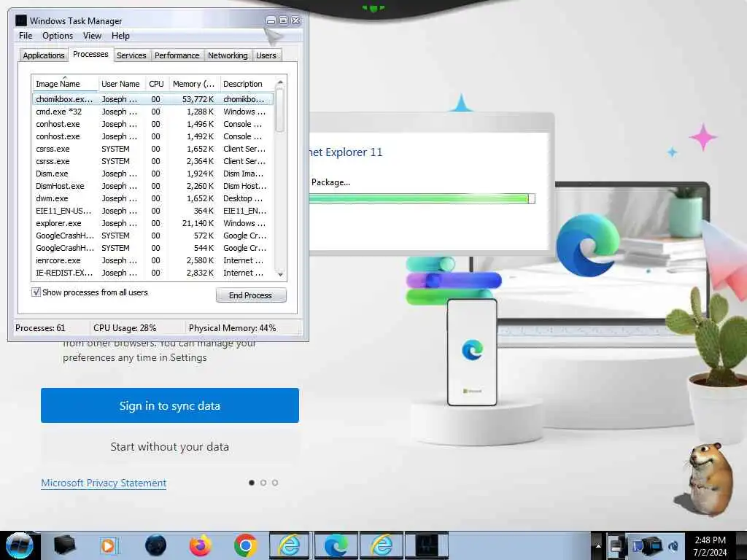Sort processes by CPU column

point(156,84)
